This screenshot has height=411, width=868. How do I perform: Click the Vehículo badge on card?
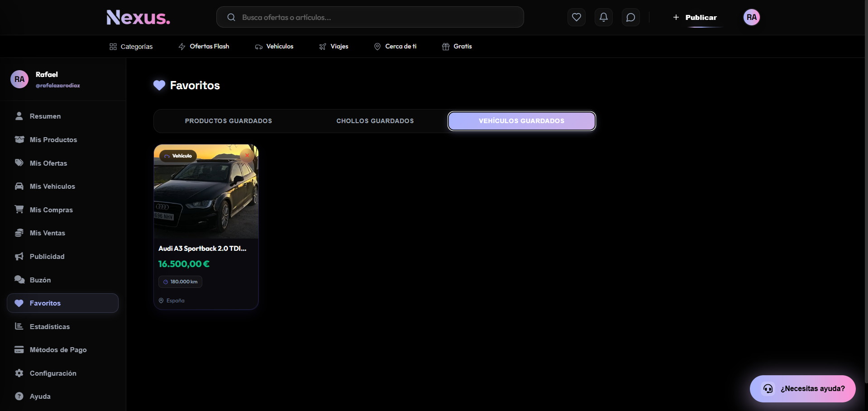point(178,156)
